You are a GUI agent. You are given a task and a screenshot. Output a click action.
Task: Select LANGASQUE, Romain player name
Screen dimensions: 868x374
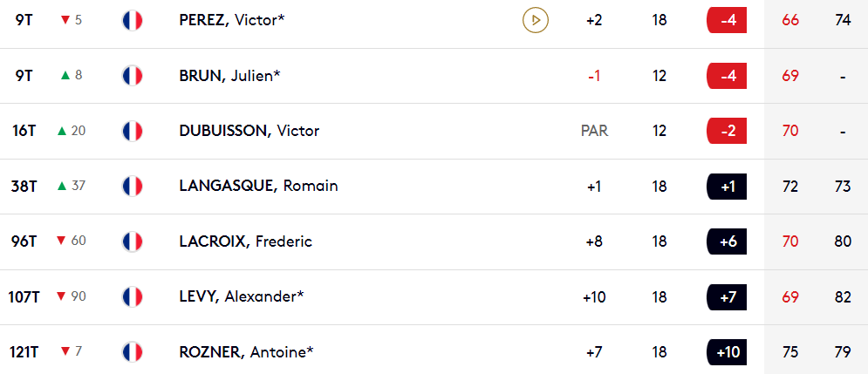[x=258, y=186]
